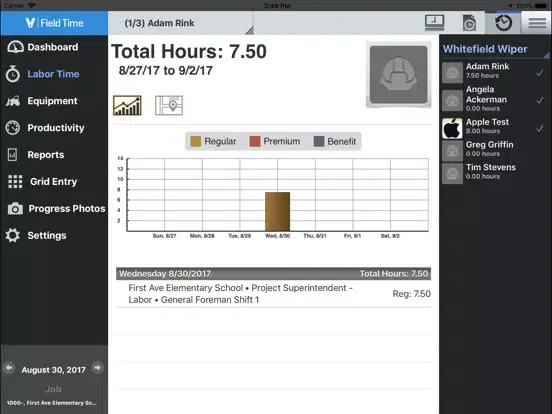The image size is (552, 414).
Task: Click the Equipment excavator icon
Action: [13, 101]
